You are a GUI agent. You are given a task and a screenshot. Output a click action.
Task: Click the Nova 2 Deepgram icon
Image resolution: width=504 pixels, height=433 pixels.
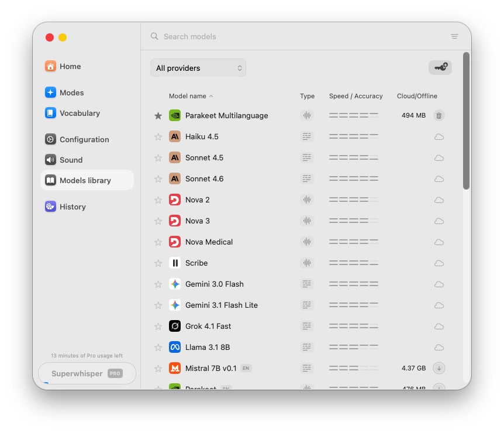click(x=175, y=200)
